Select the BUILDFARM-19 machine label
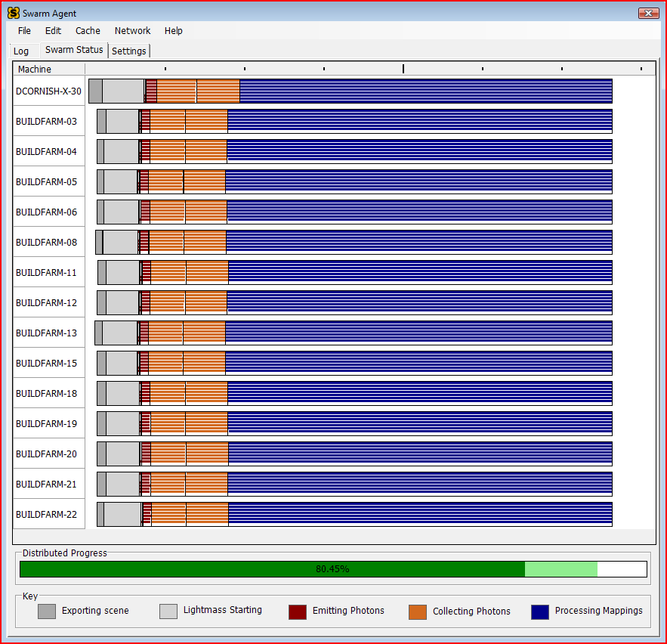 (46, 423)
